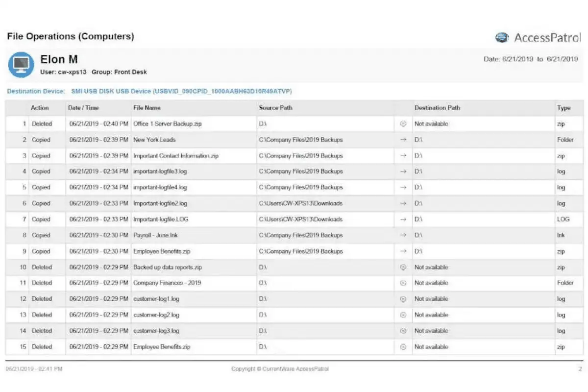This screenshot has height=392, width=588.
Task: Select the Important Contact Information.zip file name
Action: point(176,156)
